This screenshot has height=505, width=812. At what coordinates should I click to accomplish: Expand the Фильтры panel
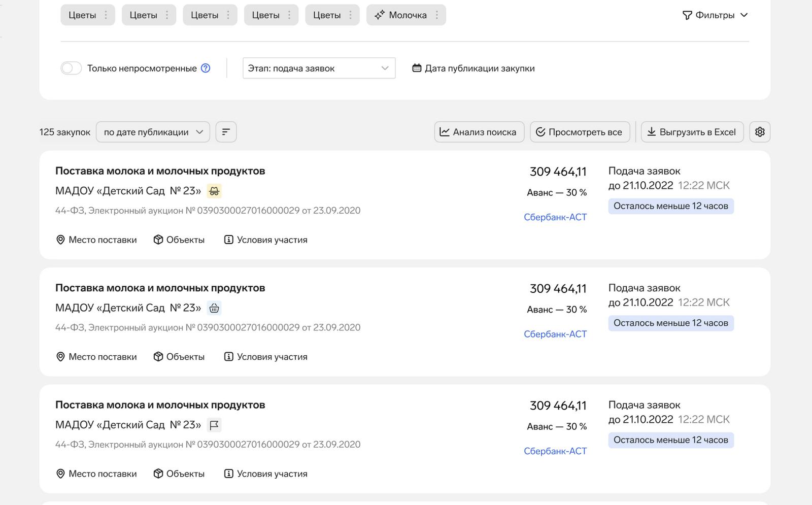[715, 15]
